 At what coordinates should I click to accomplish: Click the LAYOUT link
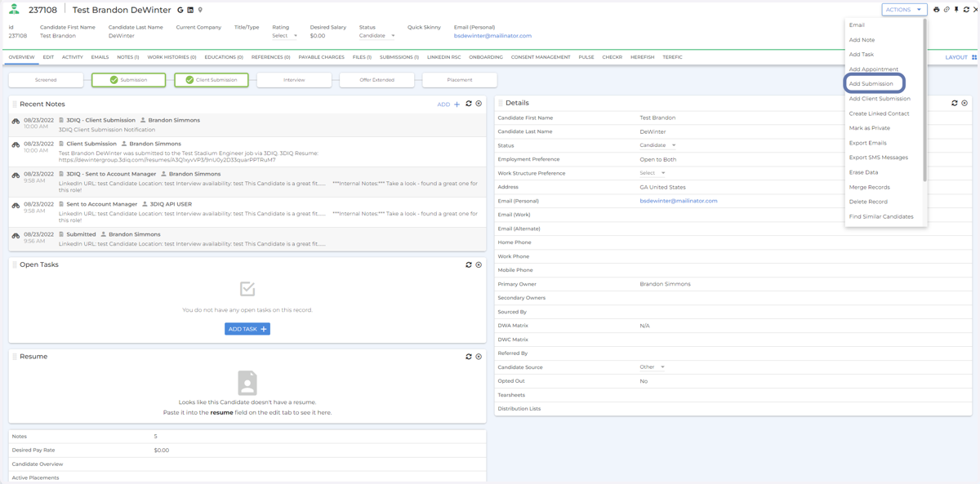click(956, 57)
